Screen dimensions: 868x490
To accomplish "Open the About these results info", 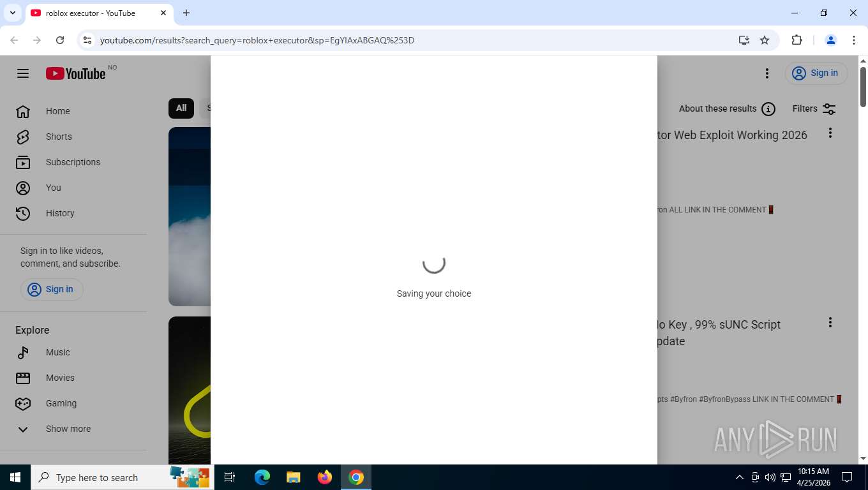I will [727, 109].
